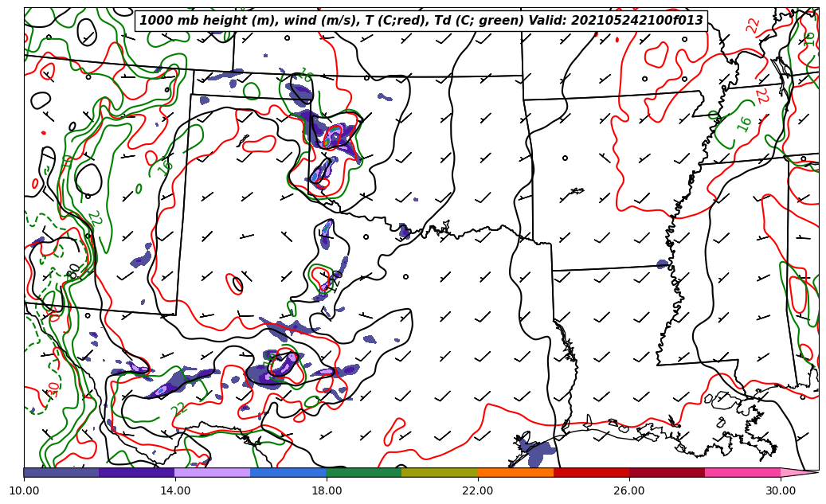Screen dimensions: 826x504
Task: Click the 14.00 colorbar tick label
Action: click(175, 490)
